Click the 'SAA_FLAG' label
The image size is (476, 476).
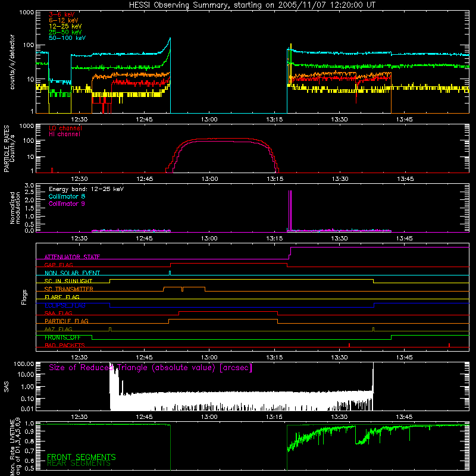[58, 313]
